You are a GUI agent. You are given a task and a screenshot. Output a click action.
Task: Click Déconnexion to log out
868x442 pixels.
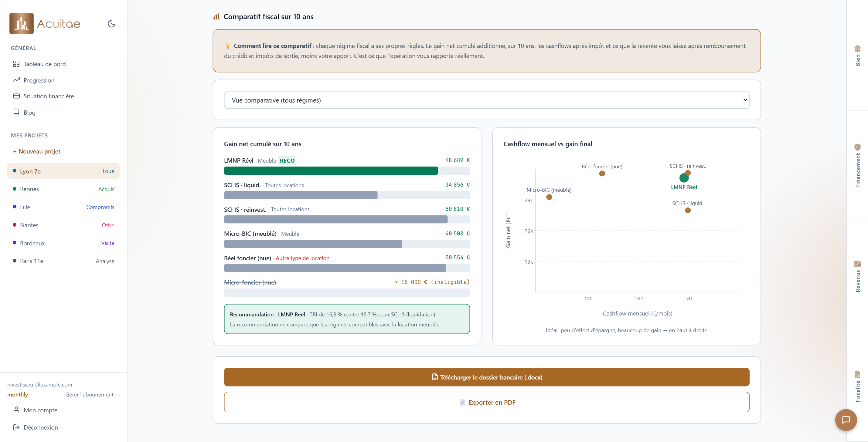[x=63, y=427]
